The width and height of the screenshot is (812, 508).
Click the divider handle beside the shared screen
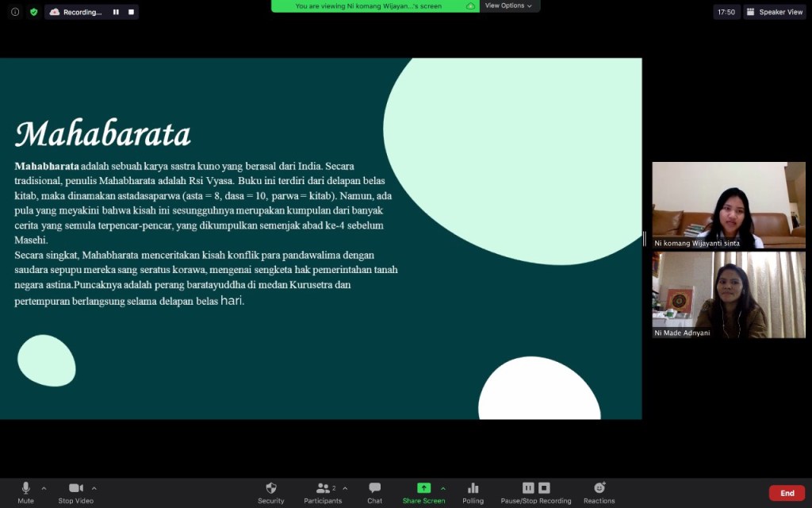pos(645,239)
